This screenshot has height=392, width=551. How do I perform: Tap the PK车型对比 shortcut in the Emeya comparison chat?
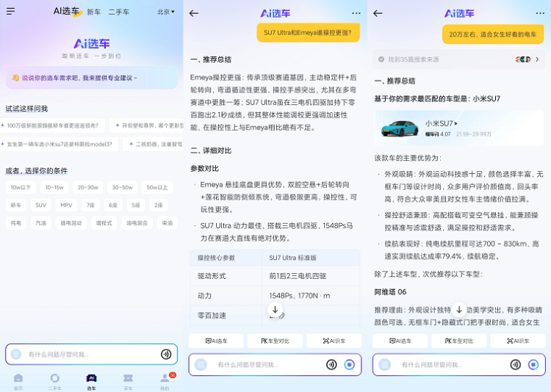(x=275, y=341)
